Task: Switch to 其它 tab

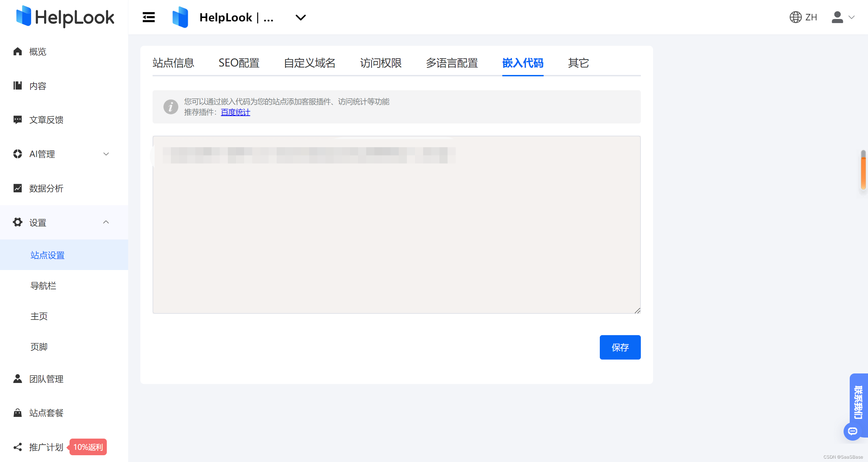Action: (x=578, y=63)
